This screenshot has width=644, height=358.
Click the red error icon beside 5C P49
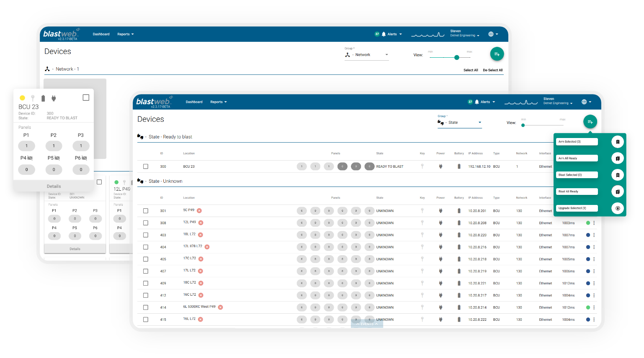(199, 210)
